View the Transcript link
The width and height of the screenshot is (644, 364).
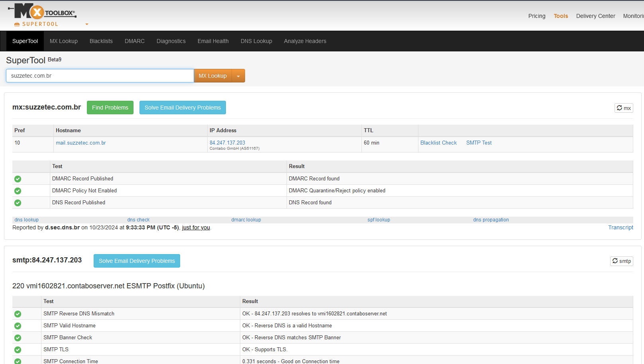pos(620,227)
